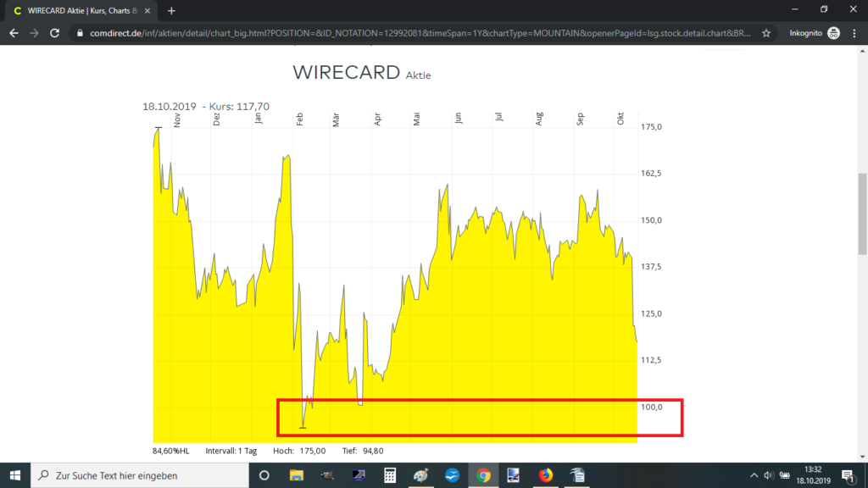The height and width of the screenshot is (488, 868).
Task: Click the Jul month axis label
Action: tap(499, 117)
